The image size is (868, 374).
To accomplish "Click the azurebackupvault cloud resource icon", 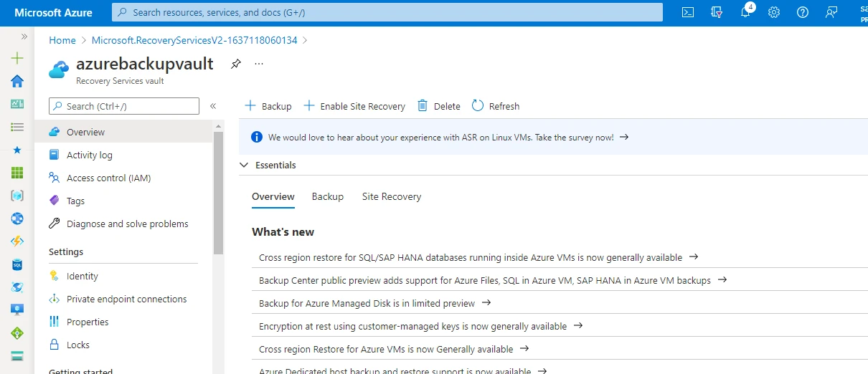I will tap(58, 69).
